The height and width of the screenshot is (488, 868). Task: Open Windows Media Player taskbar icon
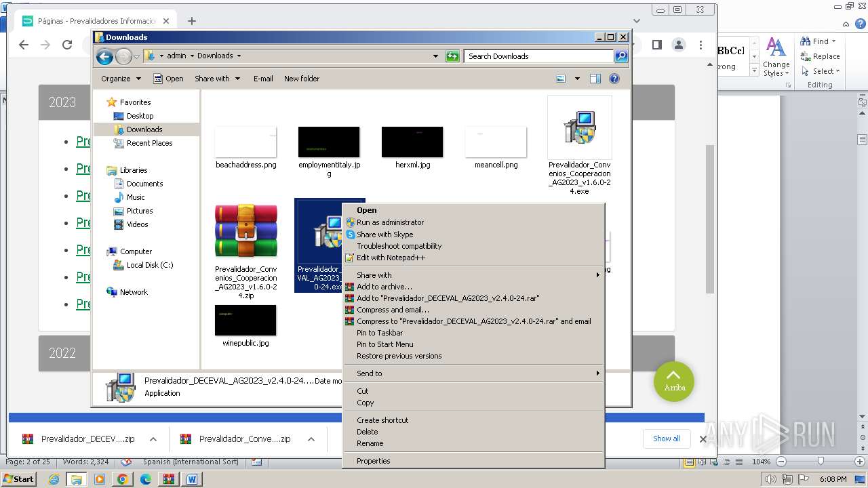[99, 479]
